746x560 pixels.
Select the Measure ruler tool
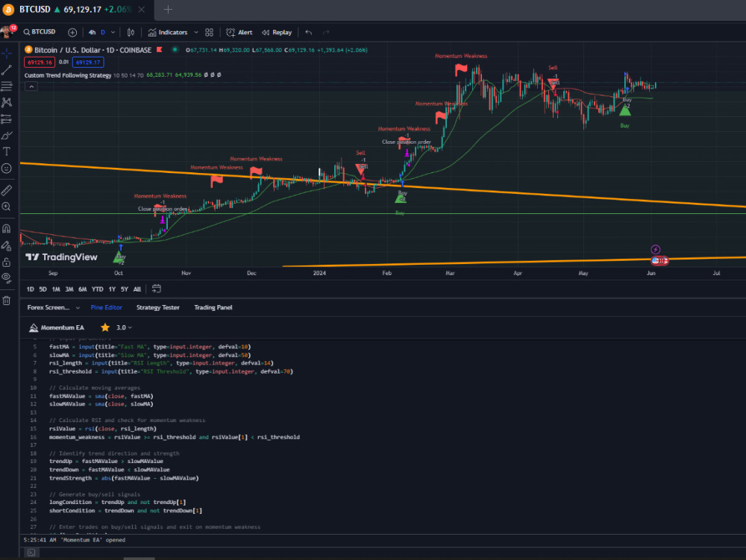(x=6, y=190)
